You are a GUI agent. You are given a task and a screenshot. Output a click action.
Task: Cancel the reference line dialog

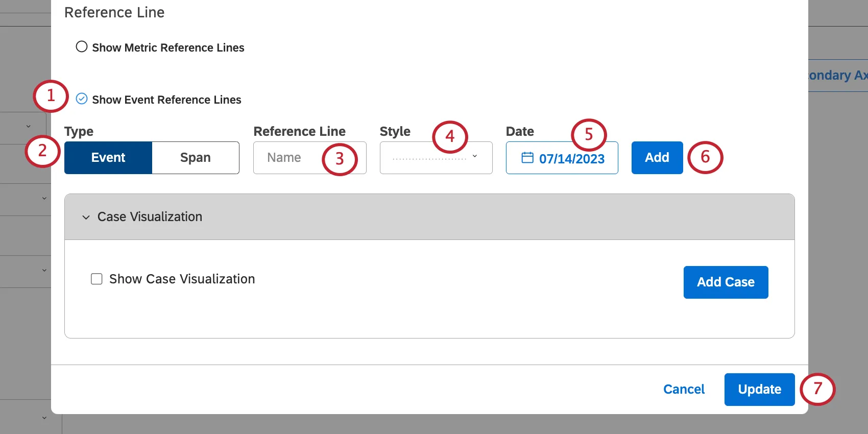click(x=684, y=389)
